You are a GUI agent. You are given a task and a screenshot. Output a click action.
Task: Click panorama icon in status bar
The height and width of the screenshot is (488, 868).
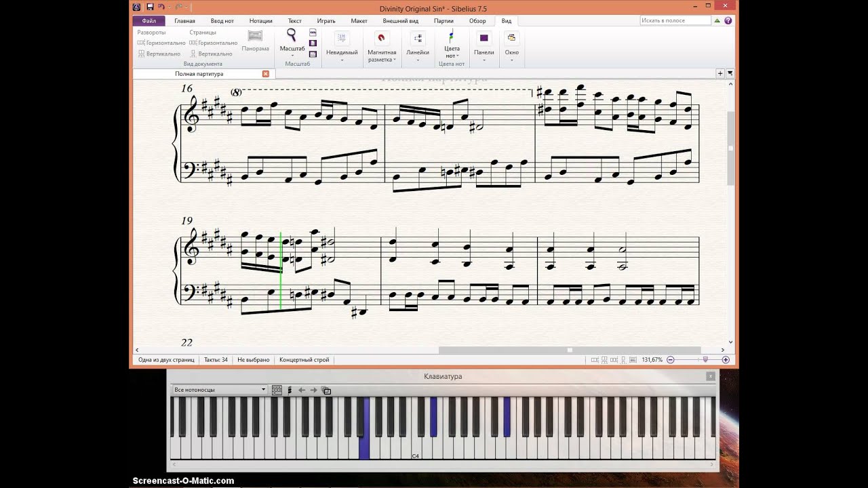[x=633, y=360]
